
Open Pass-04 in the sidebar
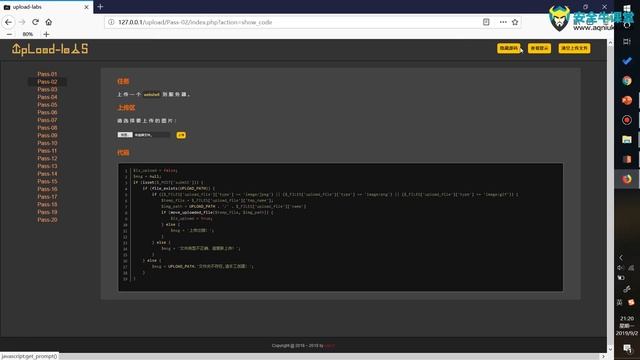47,97
